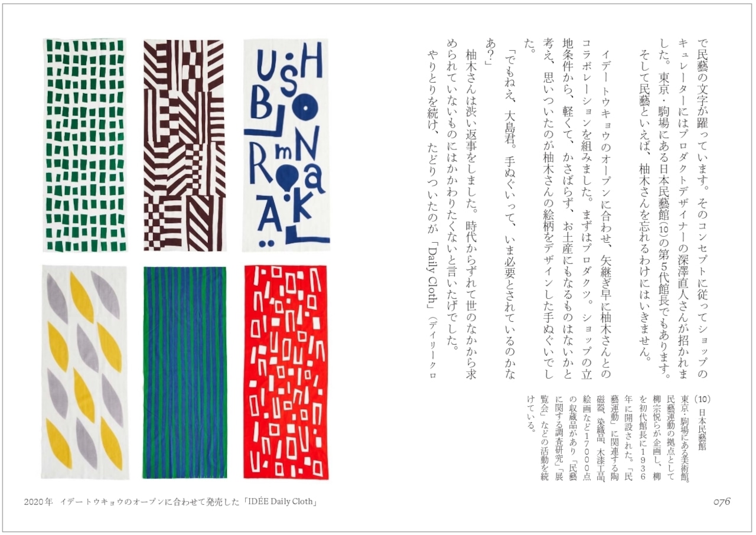Click the blue lettering cloth image
Screen dimensions: 756x535
click(286, 146)
